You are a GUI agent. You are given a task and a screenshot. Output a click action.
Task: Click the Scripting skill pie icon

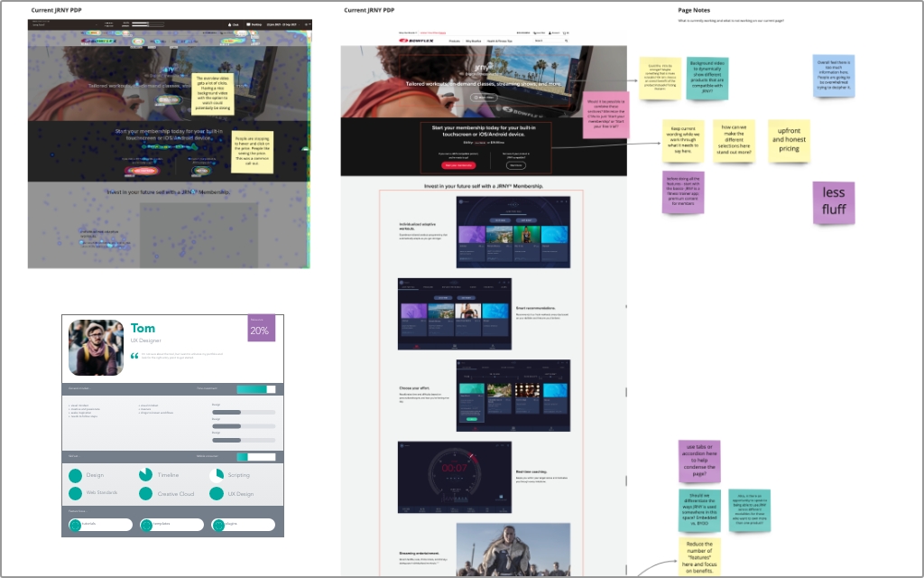pos(217,475)
